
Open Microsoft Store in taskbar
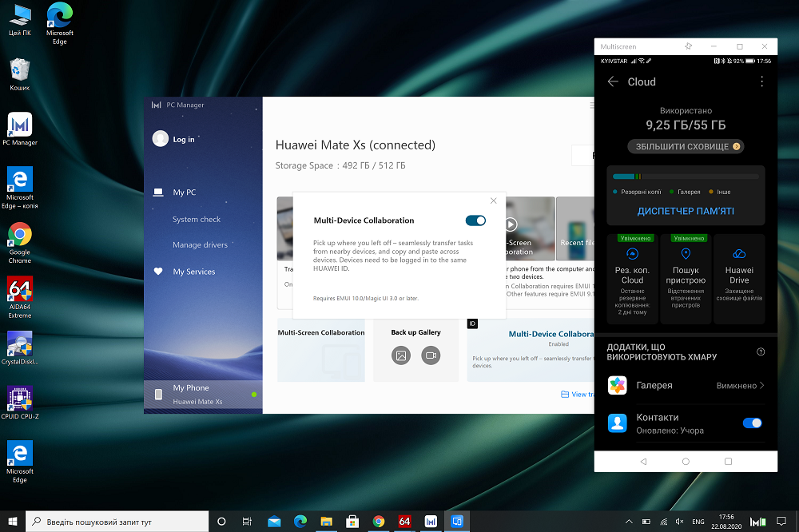(352, 522)
